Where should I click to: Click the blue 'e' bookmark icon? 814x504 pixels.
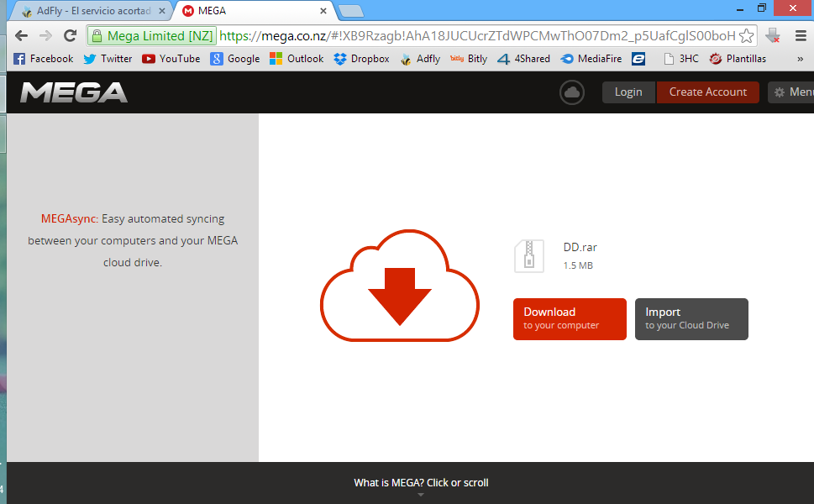(x=638, y=59)
